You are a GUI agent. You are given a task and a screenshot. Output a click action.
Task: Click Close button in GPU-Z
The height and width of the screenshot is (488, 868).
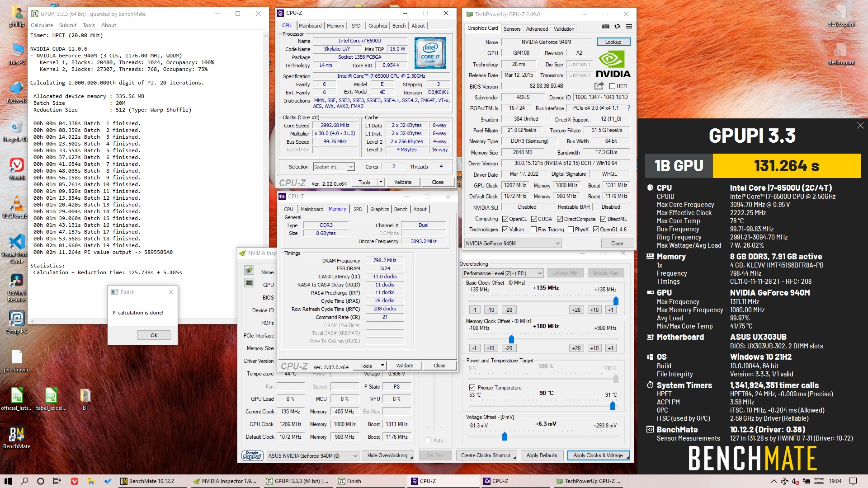coord(617,244)
